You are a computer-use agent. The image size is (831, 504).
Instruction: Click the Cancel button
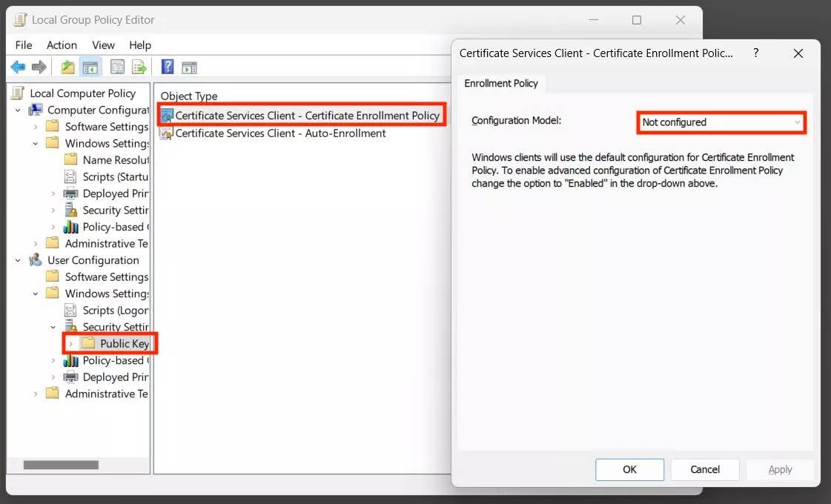pos(705,470)
